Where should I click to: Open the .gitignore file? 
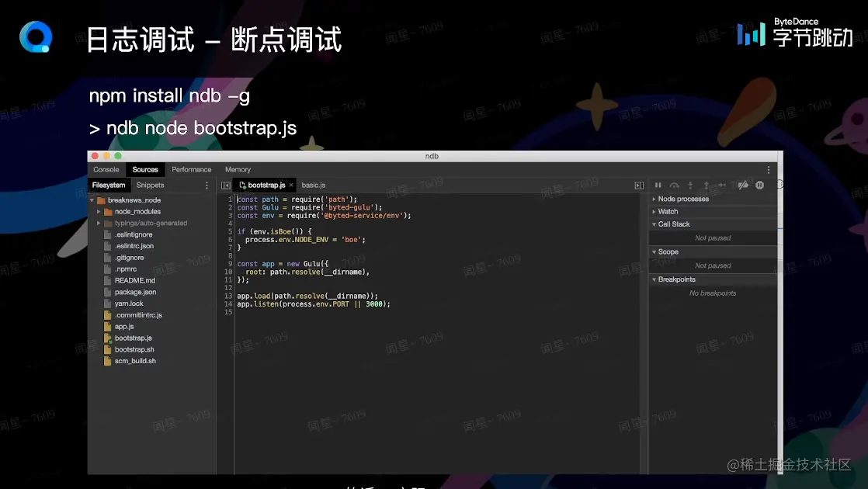coord(130,258)
